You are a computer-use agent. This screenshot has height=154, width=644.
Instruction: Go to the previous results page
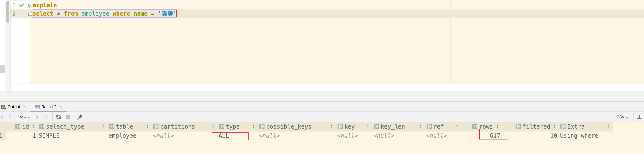tap(10, 117)
